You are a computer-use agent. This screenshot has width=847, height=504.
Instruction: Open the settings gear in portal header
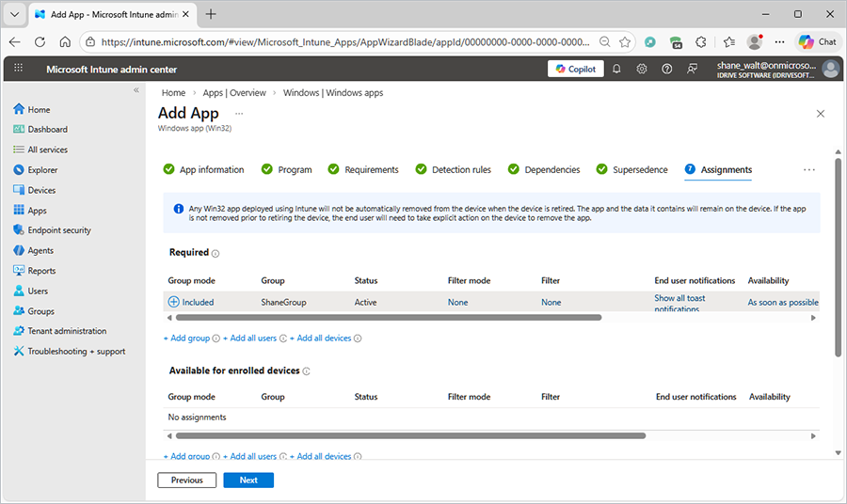pos(642,69)
